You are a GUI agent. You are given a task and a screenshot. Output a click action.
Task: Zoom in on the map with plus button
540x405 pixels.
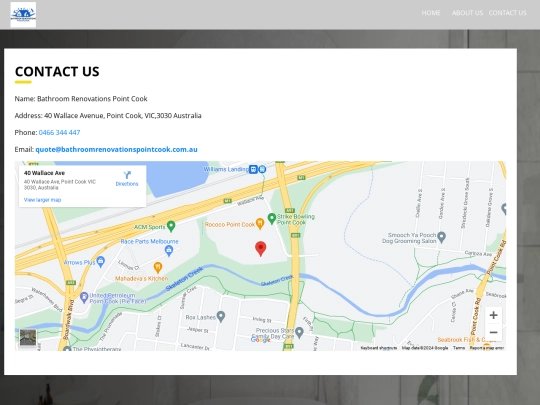tap(493, 315)
